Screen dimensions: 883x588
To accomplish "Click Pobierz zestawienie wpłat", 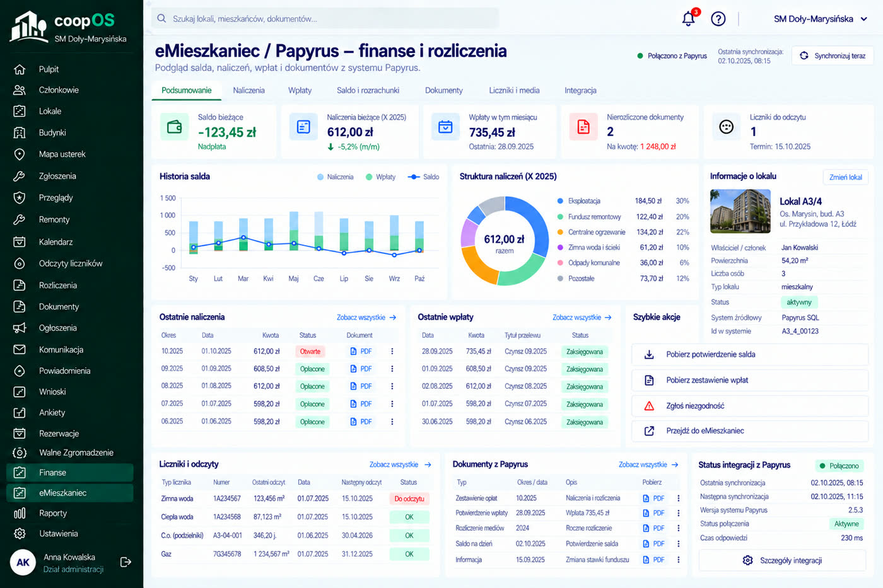I will 750,380.
